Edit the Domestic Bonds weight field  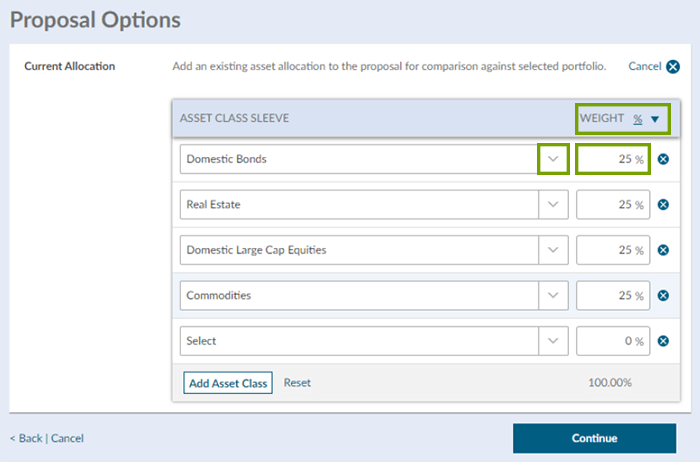613,159
